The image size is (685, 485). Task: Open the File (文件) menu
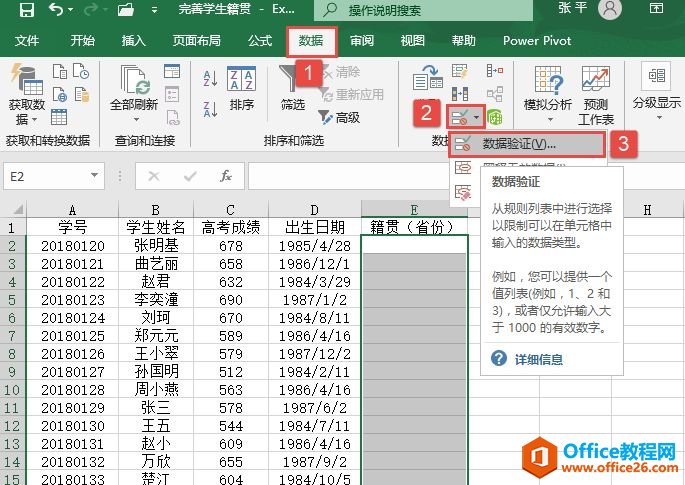click(27, 41)
